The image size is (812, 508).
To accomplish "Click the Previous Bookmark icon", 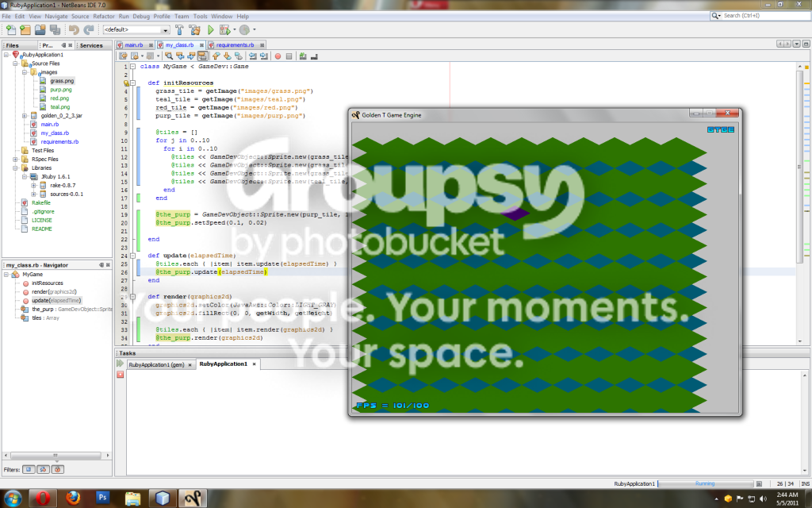I will coord(216,56).
